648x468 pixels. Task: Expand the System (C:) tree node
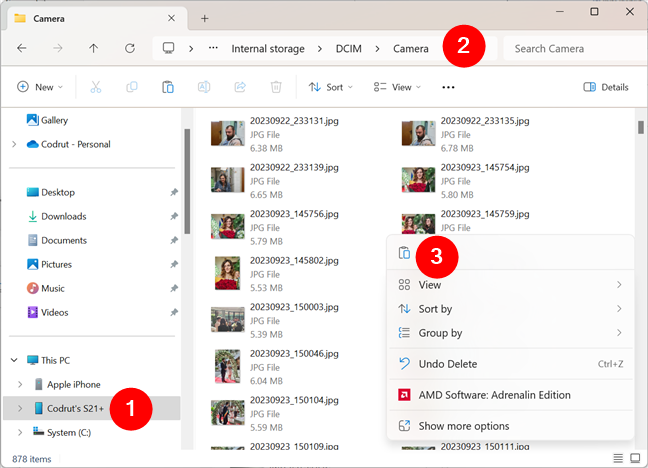[x=20, y=432]
